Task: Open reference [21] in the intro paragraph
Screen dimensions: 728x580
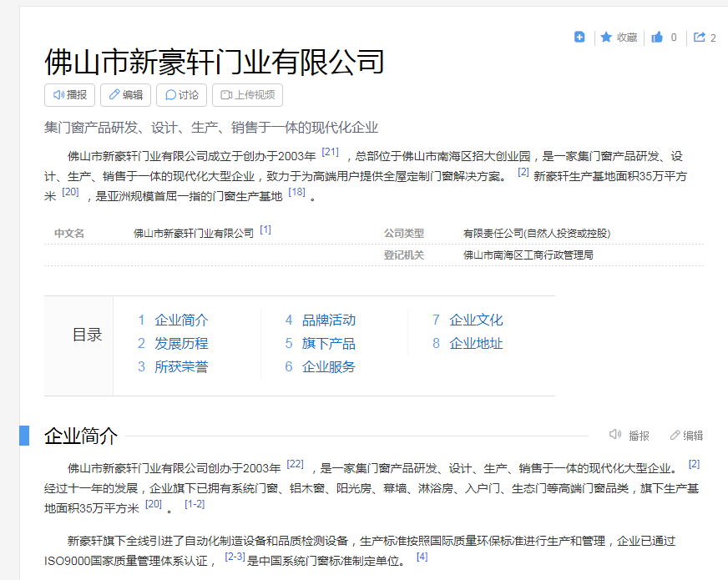Action: click(330, 152)
